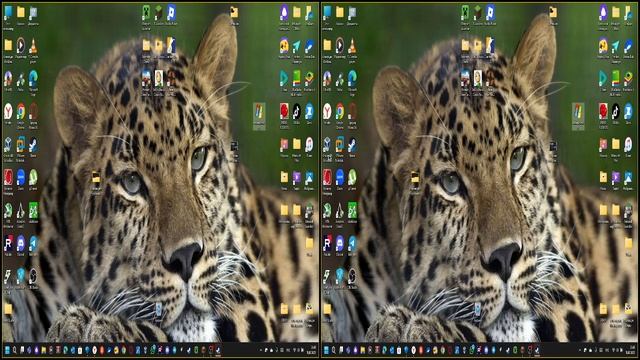
Task: Launch Discord on the right desktop
Action: 340,244
